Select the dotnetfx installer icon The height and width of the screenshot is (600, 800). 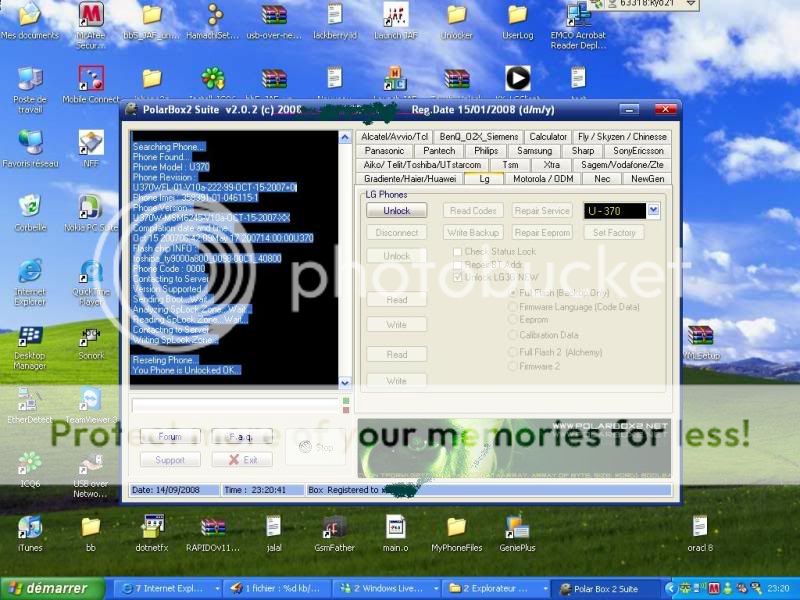click(x=152, y=534)
